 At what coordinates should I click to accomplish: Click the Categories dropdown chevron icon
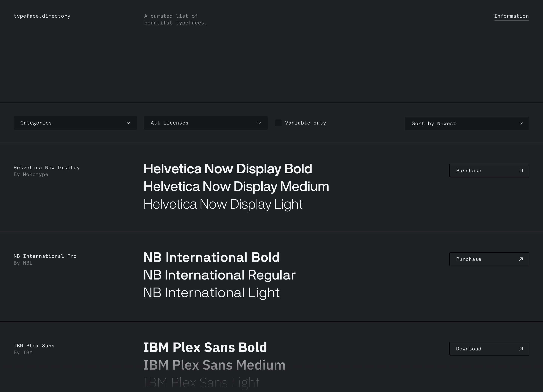(128, 123)
